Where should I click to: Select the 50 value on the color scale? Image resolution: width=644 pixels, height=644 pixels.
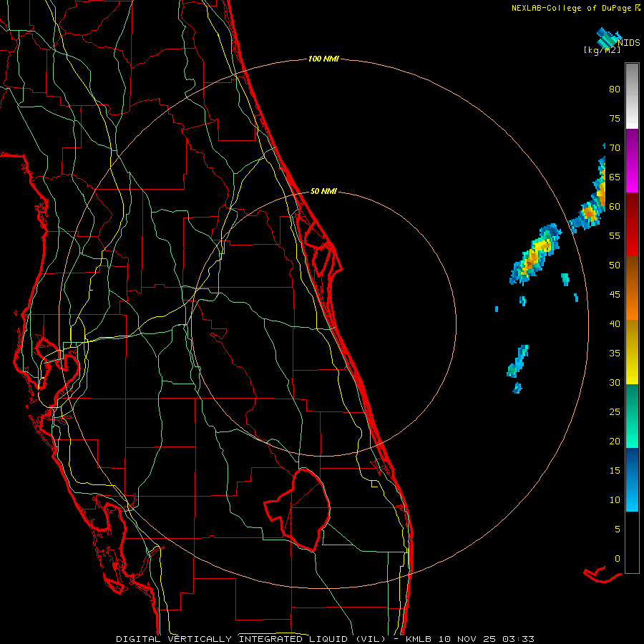615,265
